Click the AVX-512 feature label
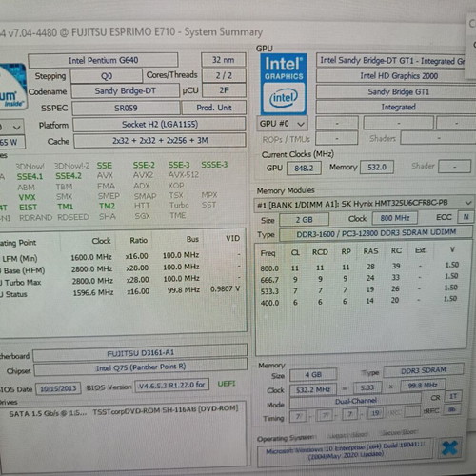This screenshot has height=476, width=476. [184, 175]
